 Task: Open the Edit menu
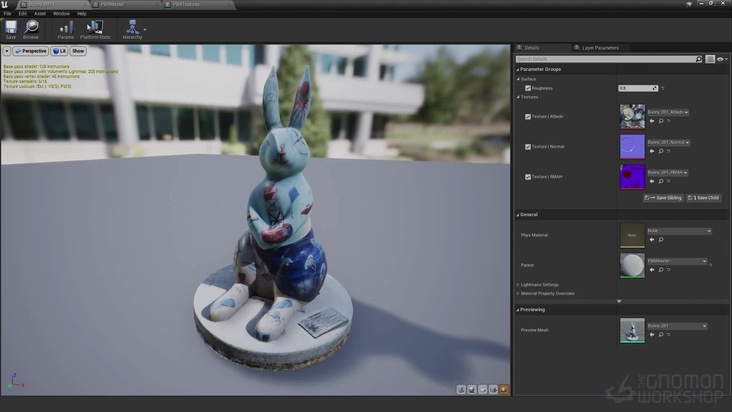[x=22, y=14]
